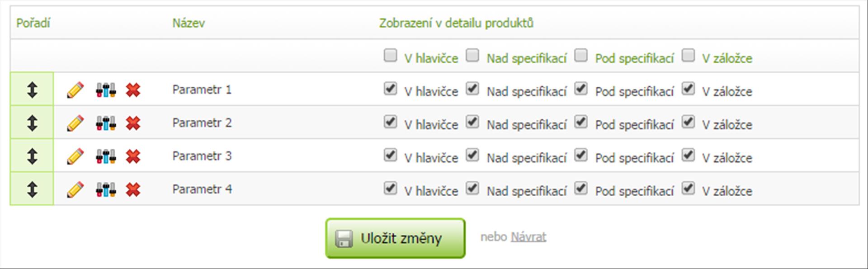Image resolution: width=868 pixels, height=269 pixels.
Task: Open the sliders settings icon for Parametr 1
Action: 106,90
